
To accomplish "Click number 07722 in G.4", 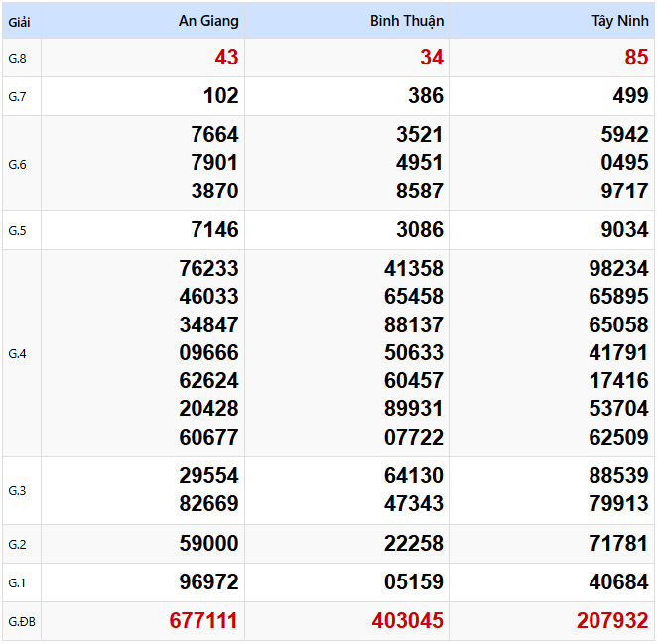I will pyautogui.click(x=414, y=437).
